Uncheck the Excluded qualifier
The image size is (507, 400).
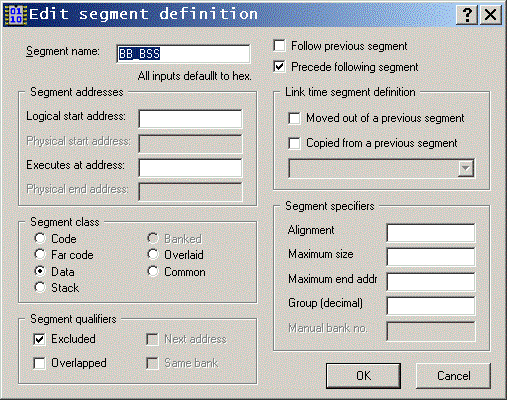point(39,339)
